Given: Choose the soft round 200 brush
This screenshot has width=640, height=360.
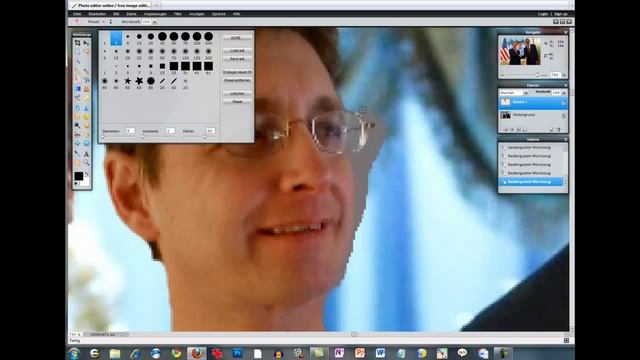Looking at the screenshot, I should click(x=209, y=51).
